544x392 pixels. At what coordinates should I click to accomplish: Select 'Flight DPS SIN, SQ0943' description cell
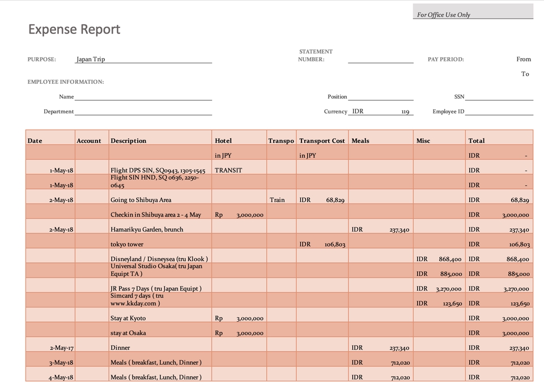tap(160, 167)
